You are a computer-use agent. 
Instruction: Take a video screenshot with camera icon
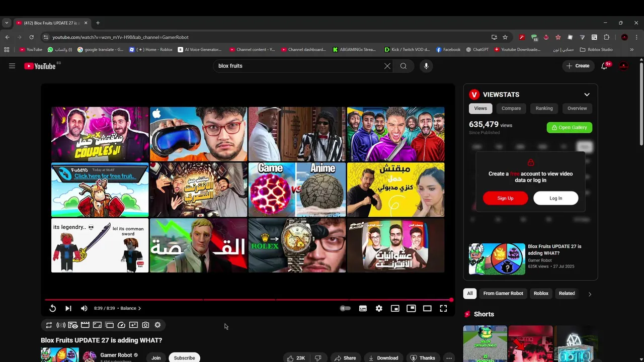tap(145, 325)
